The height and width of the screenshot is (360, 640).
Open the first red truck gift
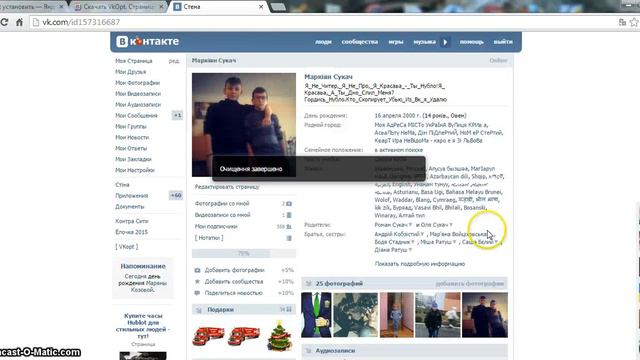(208, 336)
